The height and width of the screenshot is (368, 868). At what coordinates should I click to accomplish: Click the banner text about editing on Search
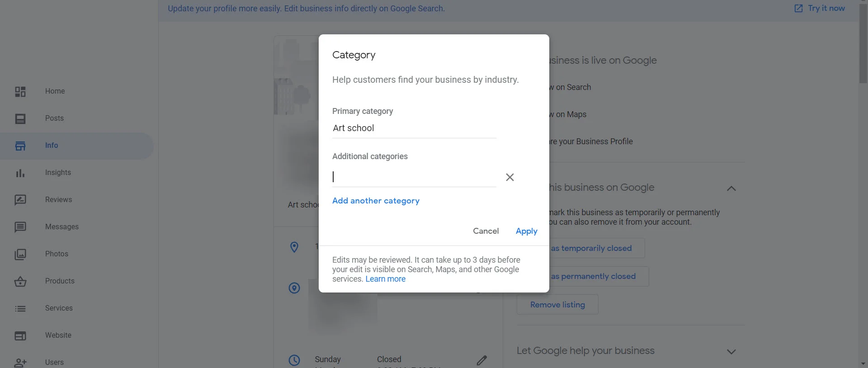[x=306, y=8]
